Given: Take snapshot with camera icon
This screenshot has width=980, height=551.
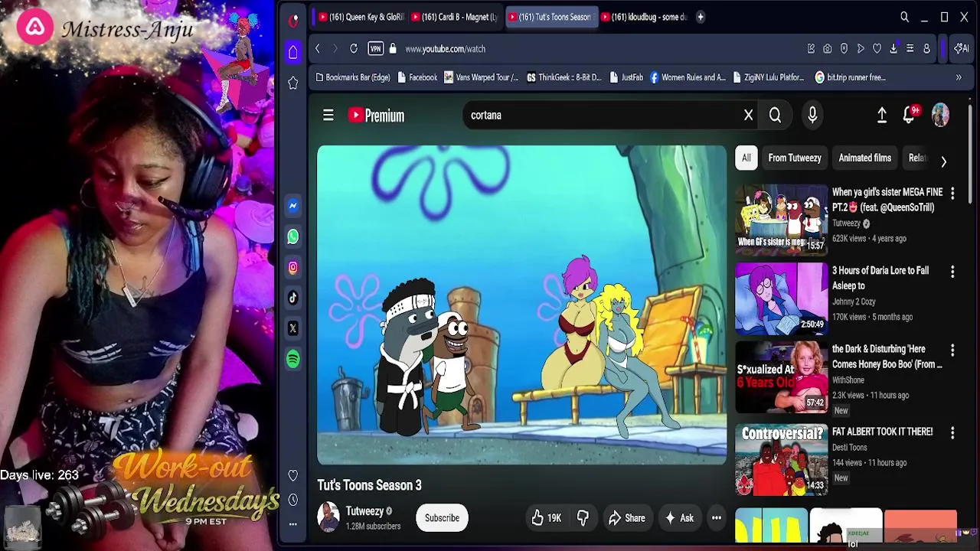Looking at the screenshot, I should [x=828, y=49].
